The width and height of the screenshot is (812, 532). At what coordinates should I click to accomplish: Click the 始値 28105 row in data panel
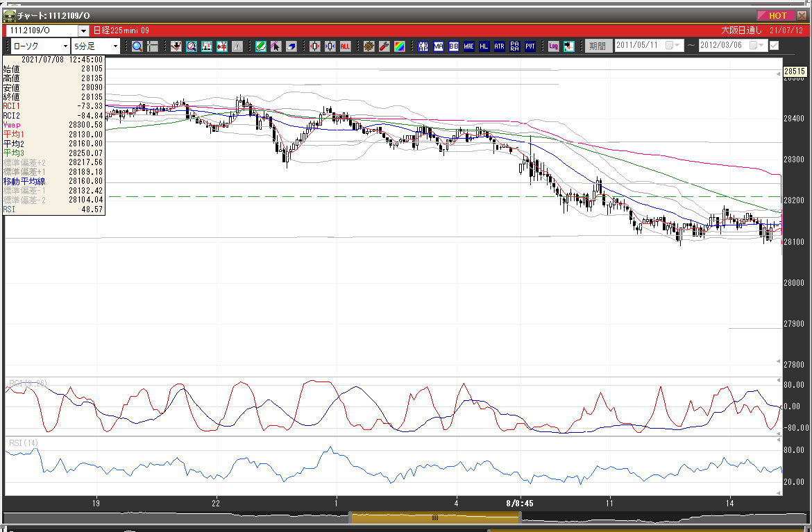tap(53, 69)
